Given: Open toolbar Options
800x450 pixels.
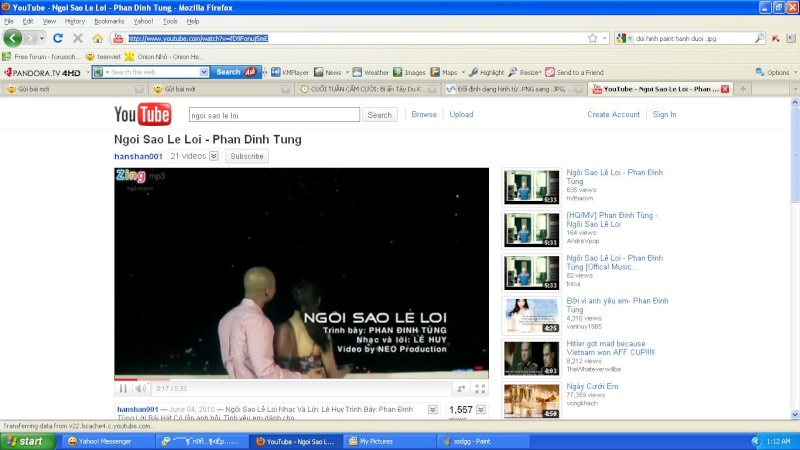Looking at the screenshot, I should [x=772, y=72].
